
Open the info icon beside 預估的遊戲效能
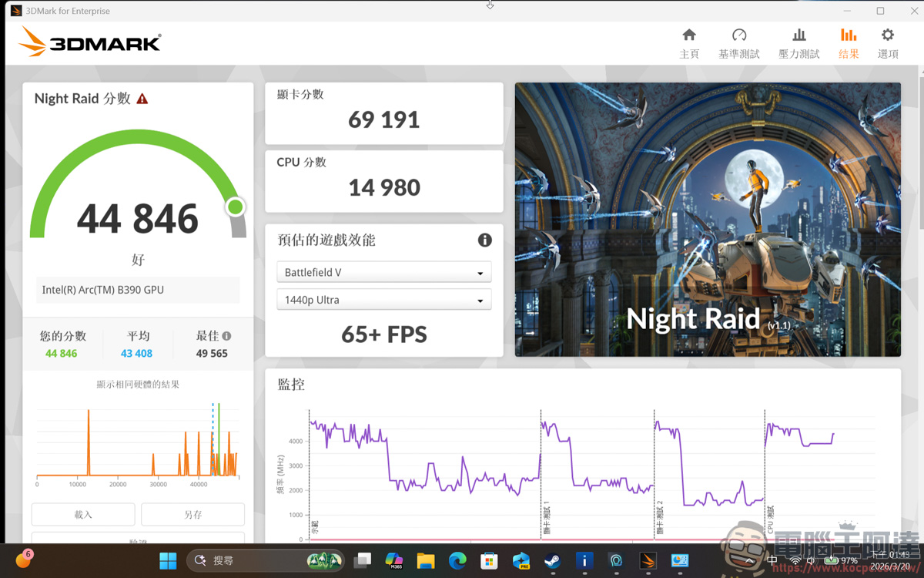coord(484,240)
